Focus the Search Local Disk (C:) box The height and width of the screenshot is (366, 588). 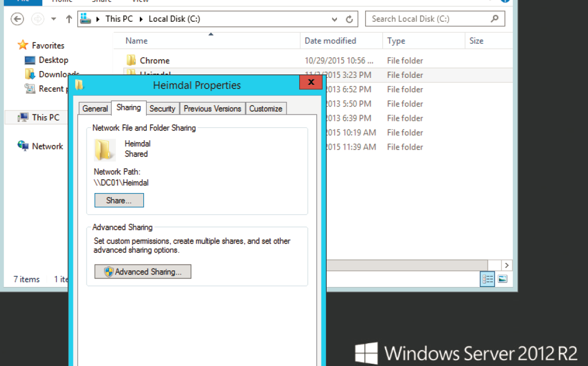click(435, 19)
